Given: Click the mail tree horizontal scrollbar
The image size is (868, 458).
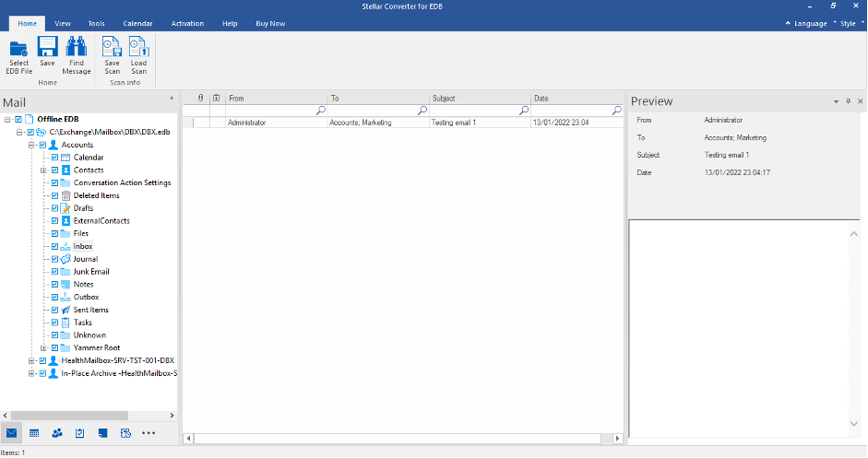Looking at the screenshot, I should click(x=70, y=416).
